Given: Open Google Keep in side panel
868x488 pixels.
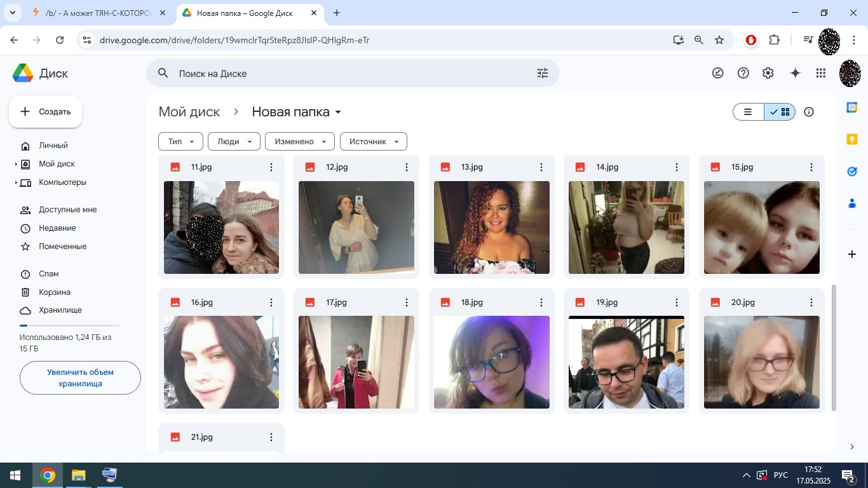Looking at the screenshot, I should click(x=852, y=139).
